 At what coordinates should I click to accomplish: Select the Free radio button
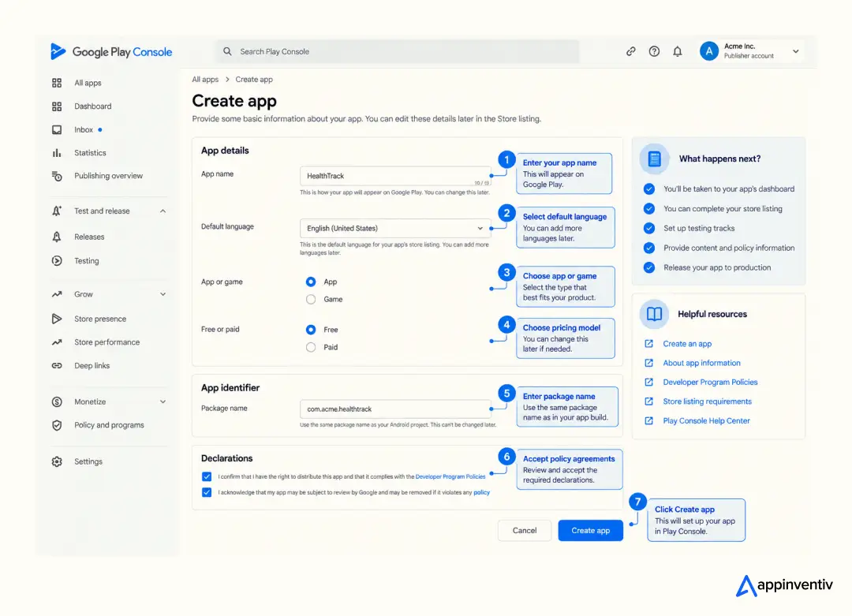[x=311, y=330]
